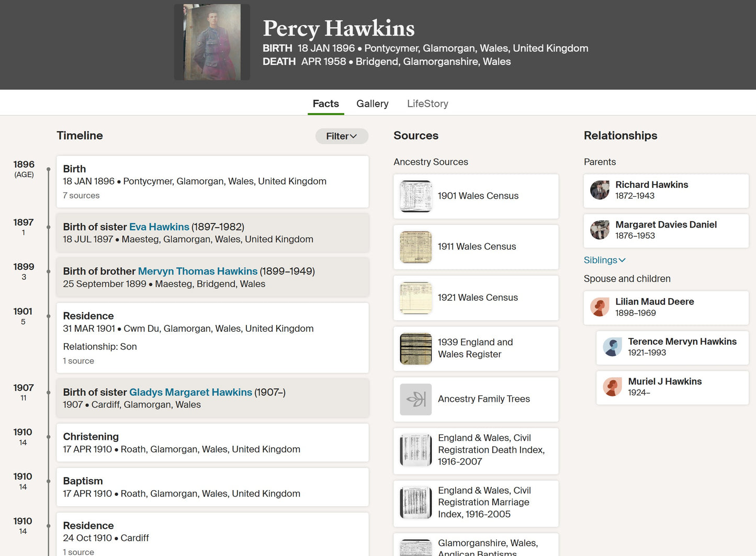The height and width of the screenshot is (556, 756).
Task: Select the Christening event card
Action: click(x=212, y=442)
